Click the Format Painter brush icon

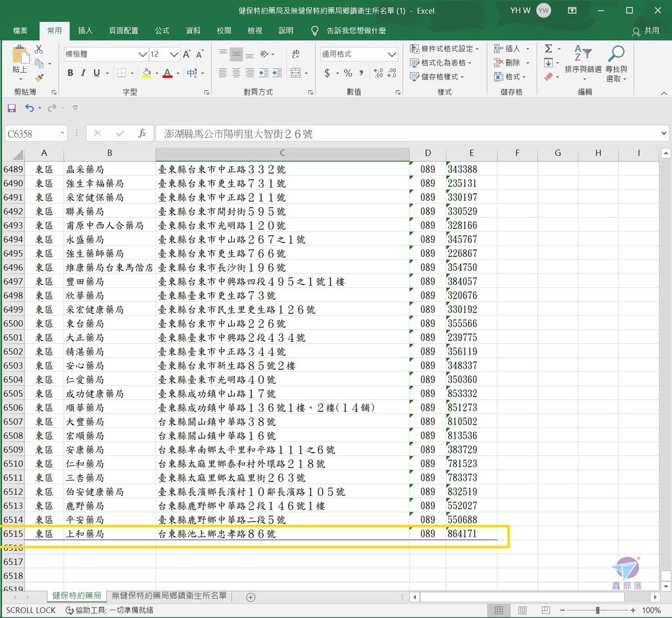point(39,77)
